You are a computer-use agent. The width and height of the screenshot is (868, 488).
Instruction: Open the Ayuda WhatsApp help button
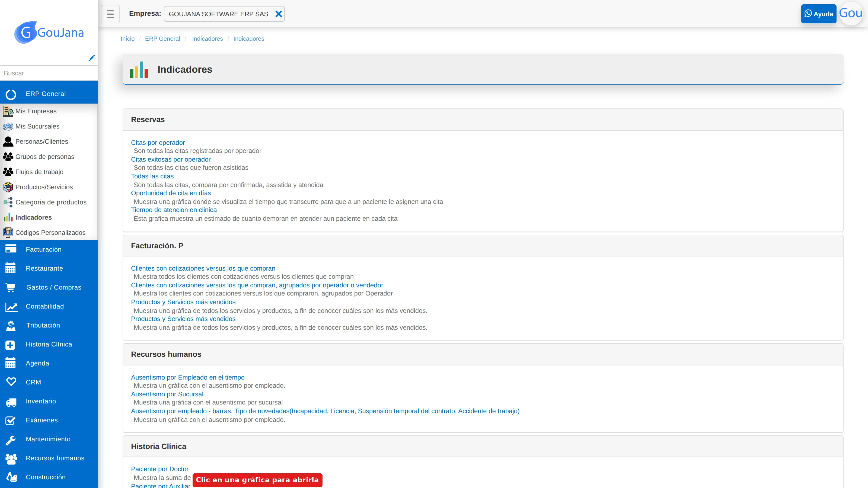pos(818,14)
